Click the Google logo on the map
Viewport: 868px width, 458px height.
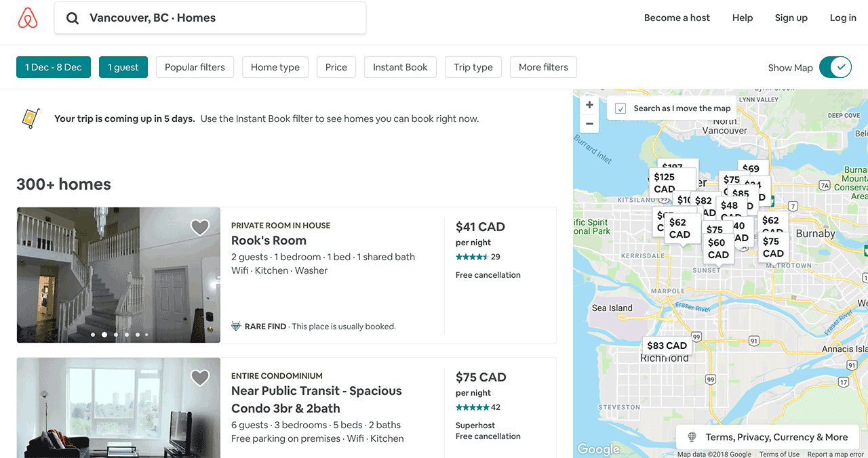(597, 449)
